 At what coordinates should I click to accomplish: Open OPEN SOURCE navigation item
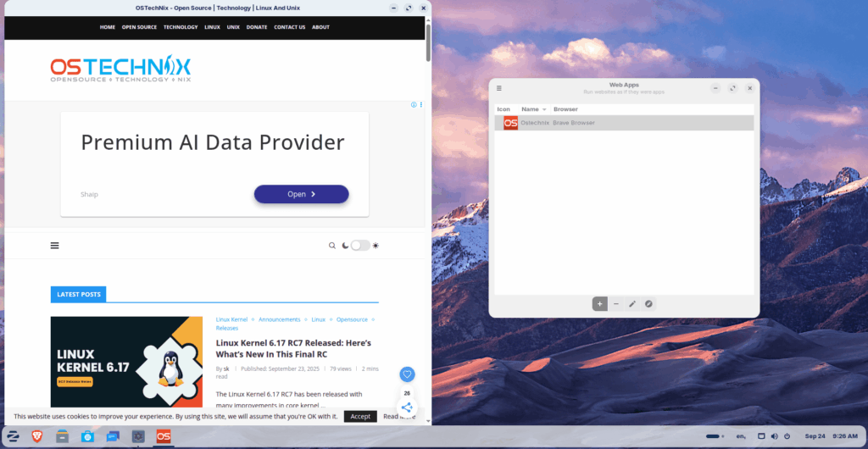coord(140,27)
